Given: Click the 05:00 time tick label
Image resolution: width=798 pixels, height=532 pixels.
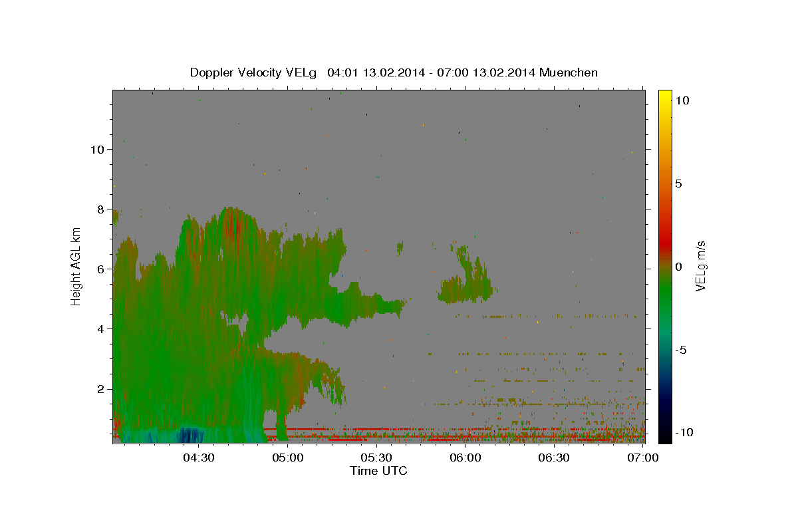Looking at the screenshot, I should 287,458.
